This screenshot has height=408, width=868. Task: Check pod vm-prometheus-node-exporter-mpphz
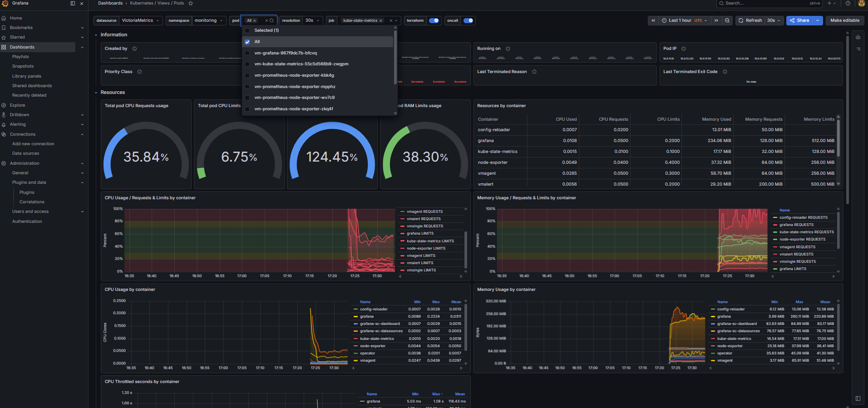(247, 87)
